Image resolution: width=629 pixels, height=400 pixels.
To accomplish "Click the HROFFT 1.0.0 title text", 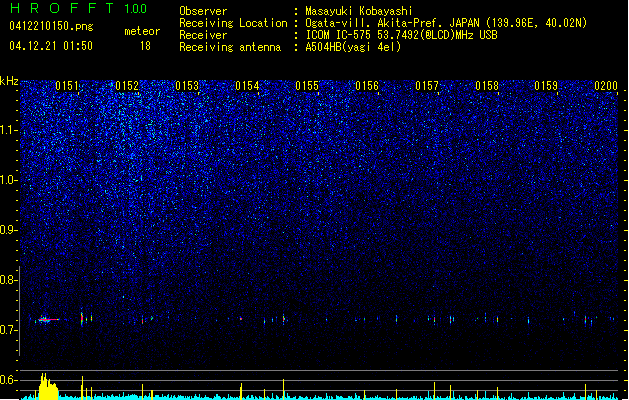I will coord(79,8).
